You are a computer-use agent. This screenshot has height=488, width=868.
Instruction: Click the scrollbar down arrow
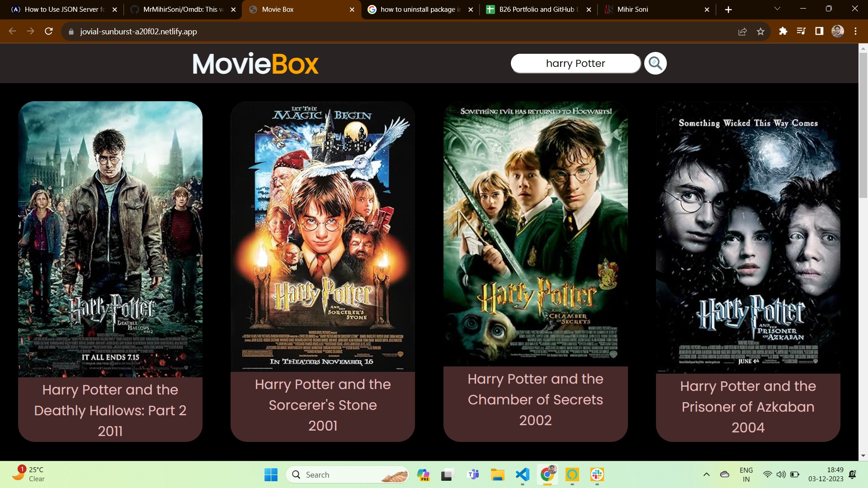(x=863, y=456)
